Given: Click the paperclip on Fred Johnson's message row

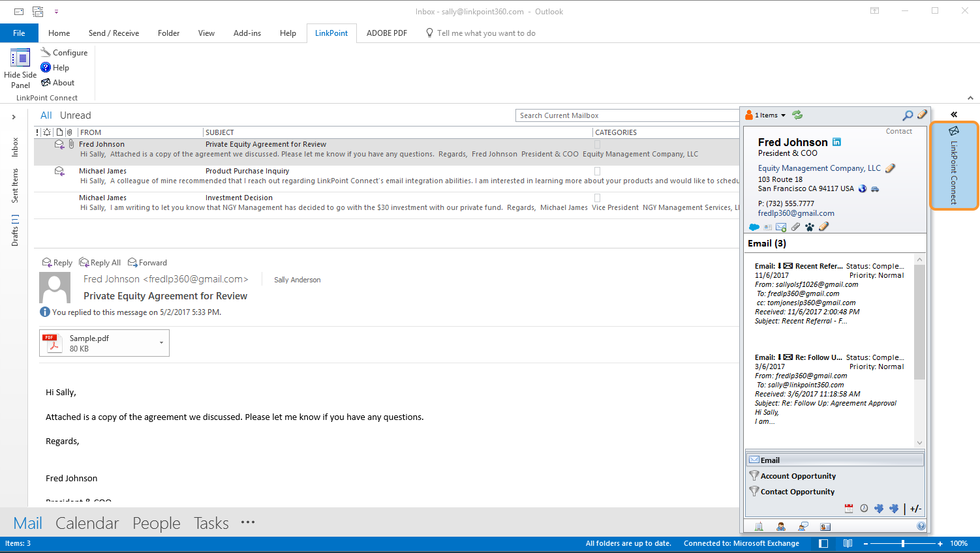Looking at the screenshot, I should point(71,144).
